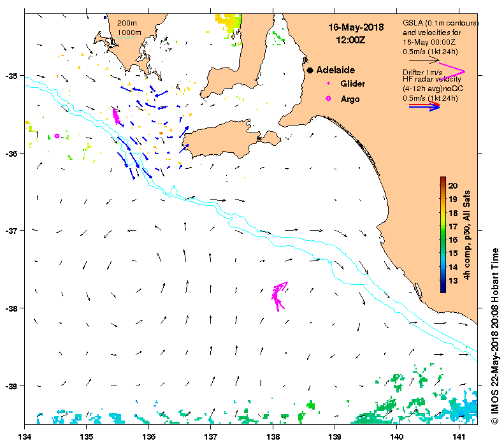
Task: Click the -39 latitude axis label
Action: coord(11,386)
